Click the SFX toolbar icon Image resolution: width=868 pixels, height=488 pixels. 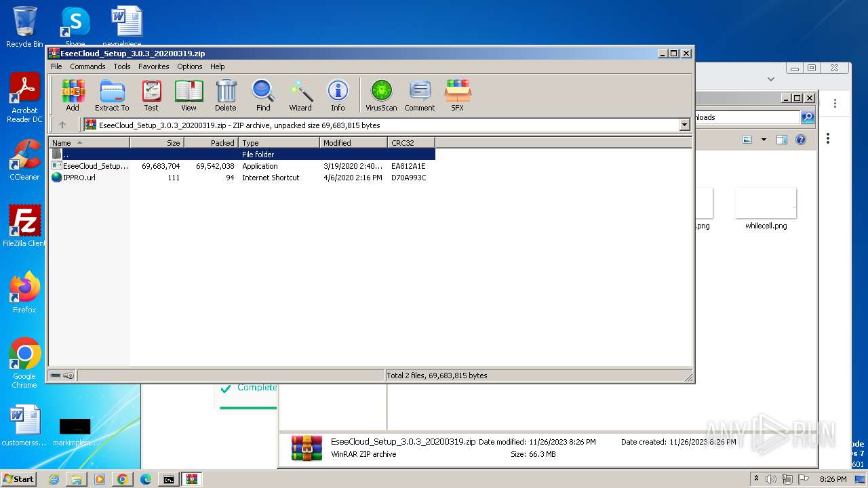point(458,95)
